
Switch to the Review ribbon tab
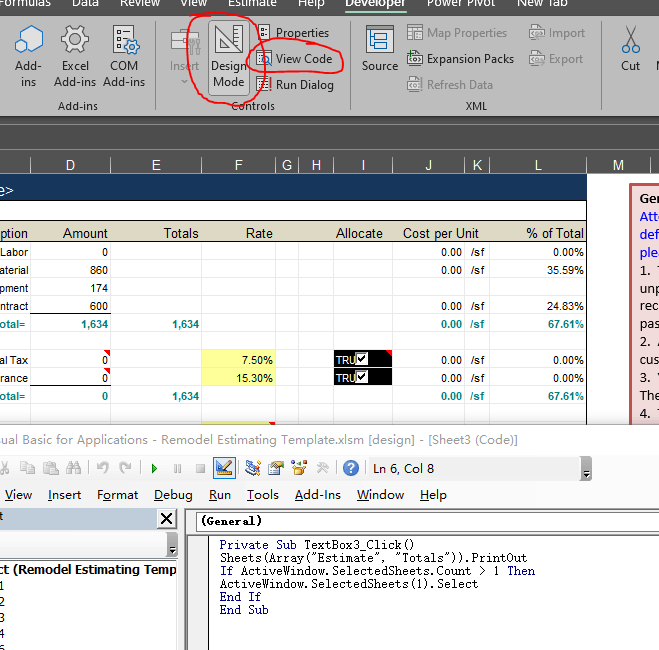tap(140, 3)
